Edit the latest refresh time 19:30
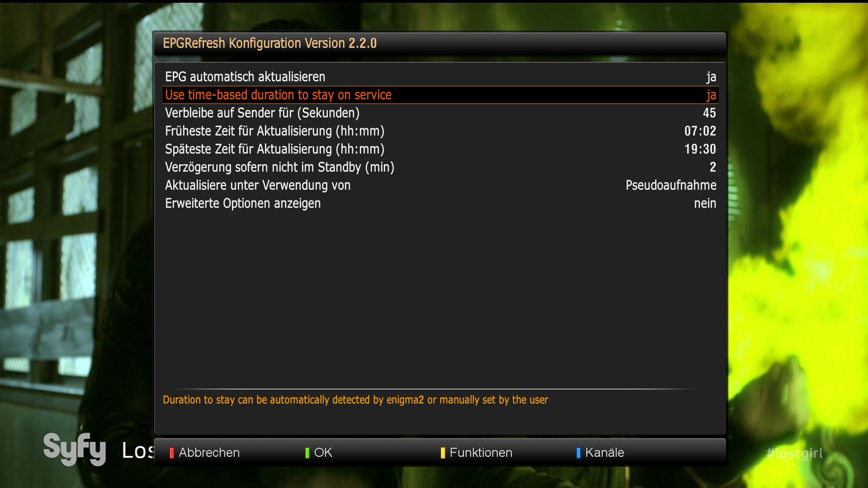This screenshot has width=868, height=488. pyautogui.click(x=700, y=149)
